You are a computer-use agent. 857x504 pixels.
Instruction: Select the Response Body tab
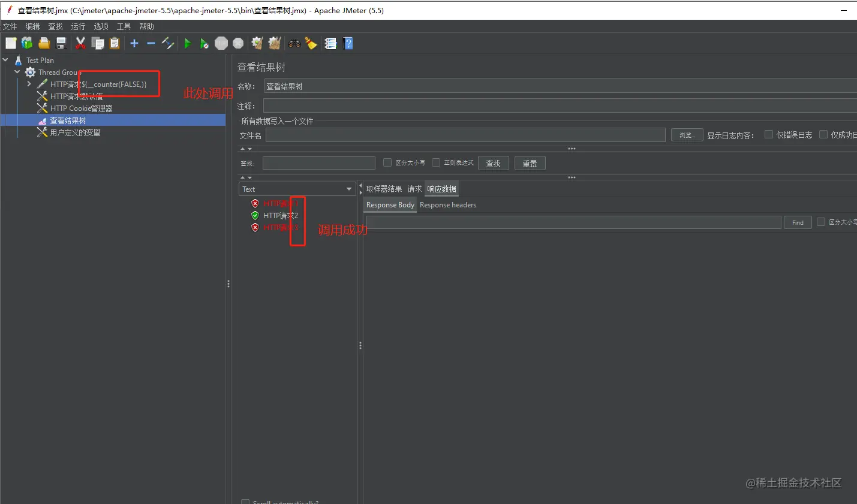click(x=390, y=205)
